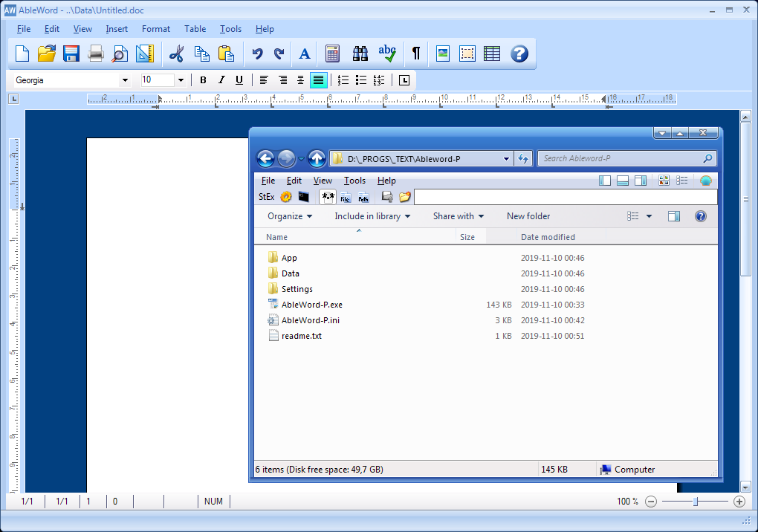Center the text alignment

click(x=300, y=80)
